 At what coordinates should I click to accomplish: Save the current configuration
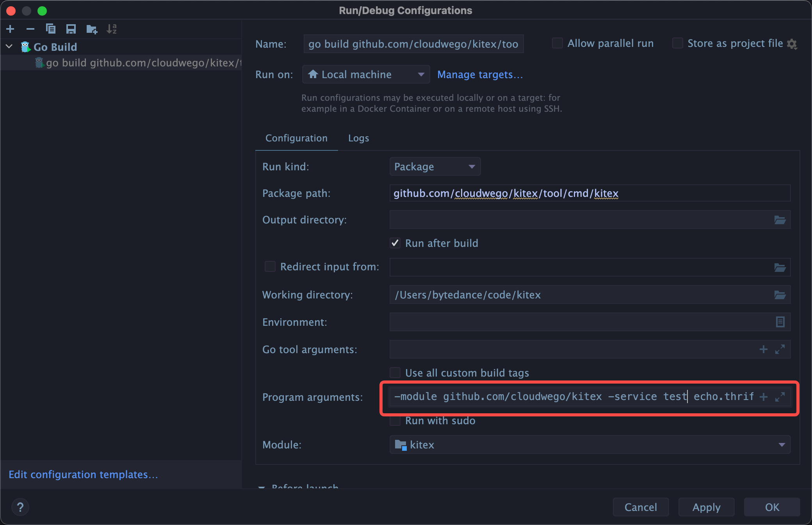71,29
